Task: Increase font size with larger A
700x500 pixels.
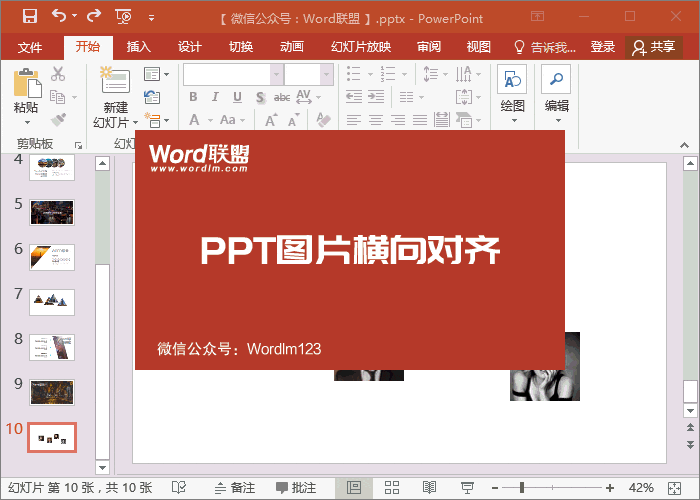Action: [271, 120]
